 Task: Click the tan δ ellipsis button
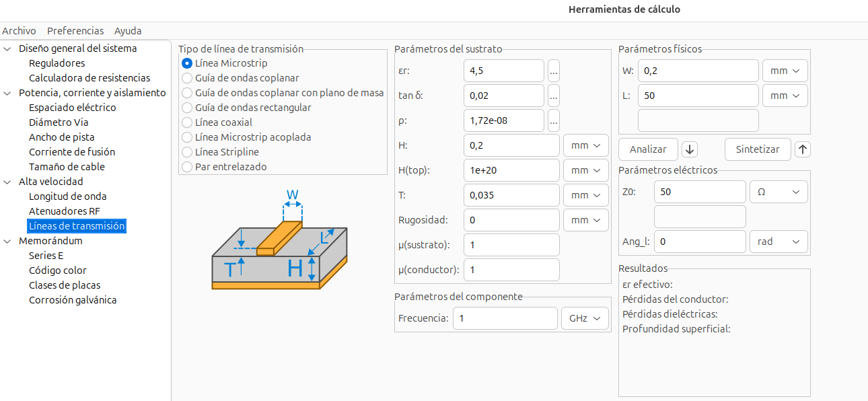[553, 96]
